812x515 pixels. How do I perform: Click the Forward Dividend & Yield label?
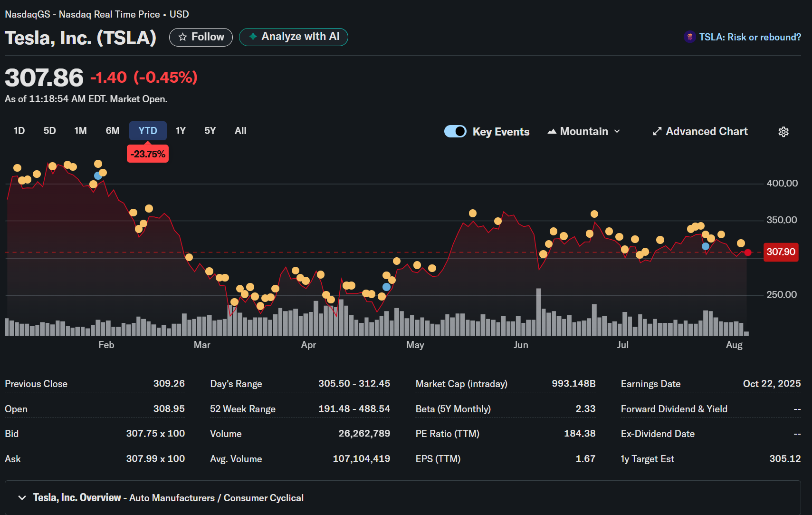click(674, 409)
